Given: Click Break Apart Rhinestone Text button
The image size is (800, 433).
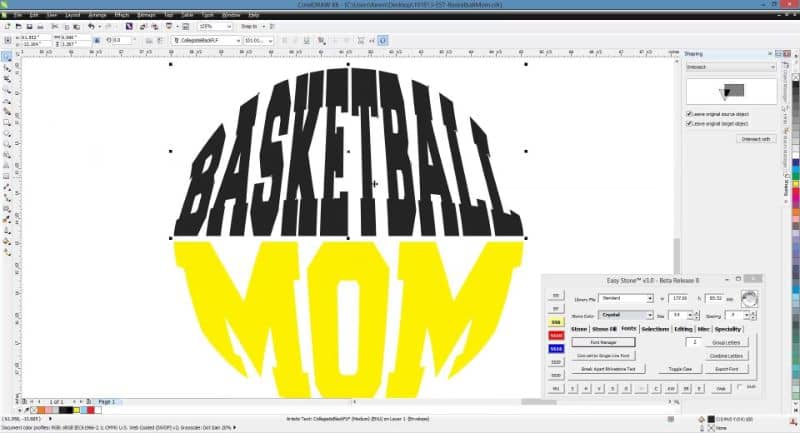Looking at the screenshot, I should [x=608, y=369].
